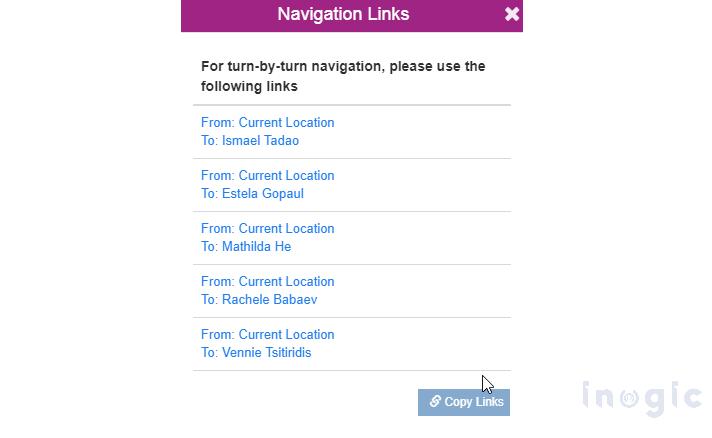Select the Vennie Tsitiridis destination link
The height and width of the screenshot is (438, 712).
tap(256, 353)
